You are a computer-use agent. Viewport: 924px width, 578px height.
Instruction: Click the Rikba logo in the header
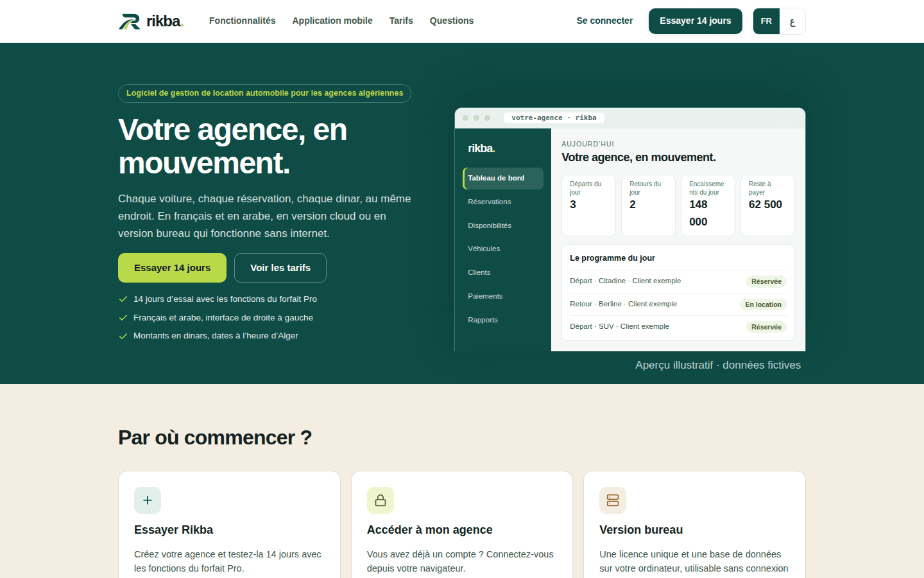click(x=151, y=21)
